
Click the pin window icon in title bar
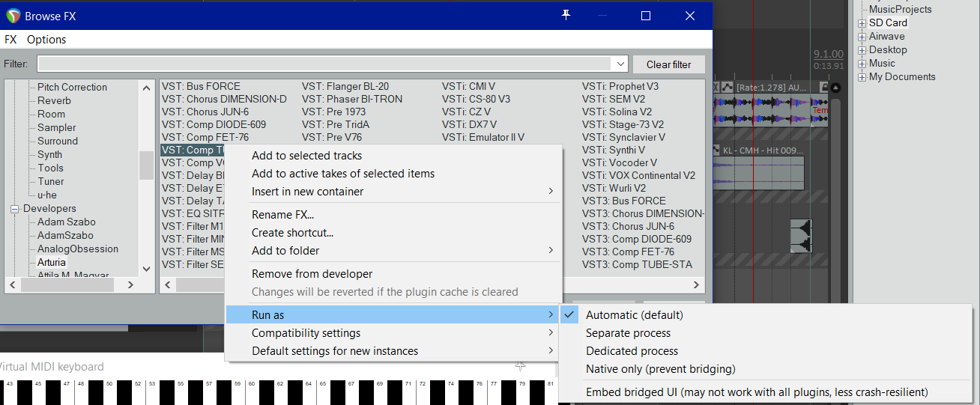(x=566, y=16)
